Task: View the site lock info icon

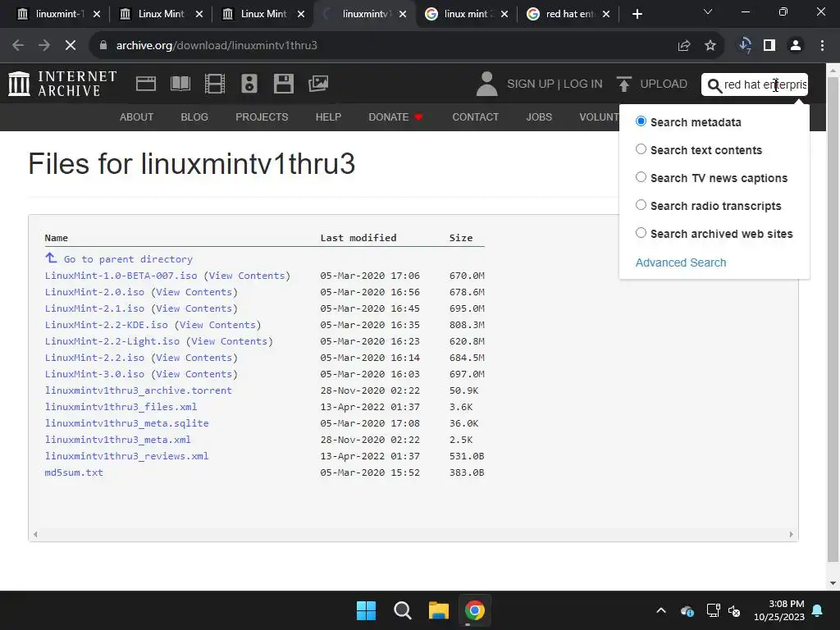Action: click(103, 46)
